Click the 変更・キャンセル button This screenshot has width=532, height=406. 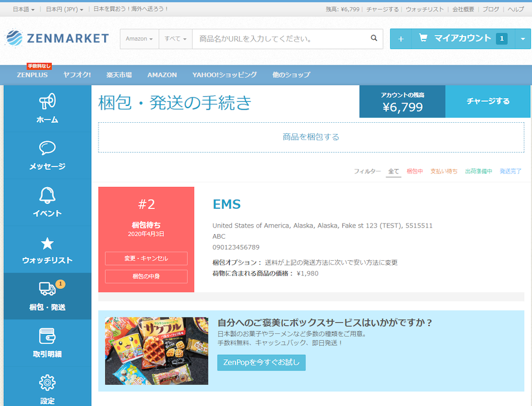pyautogui.click(x=146, y=258)
